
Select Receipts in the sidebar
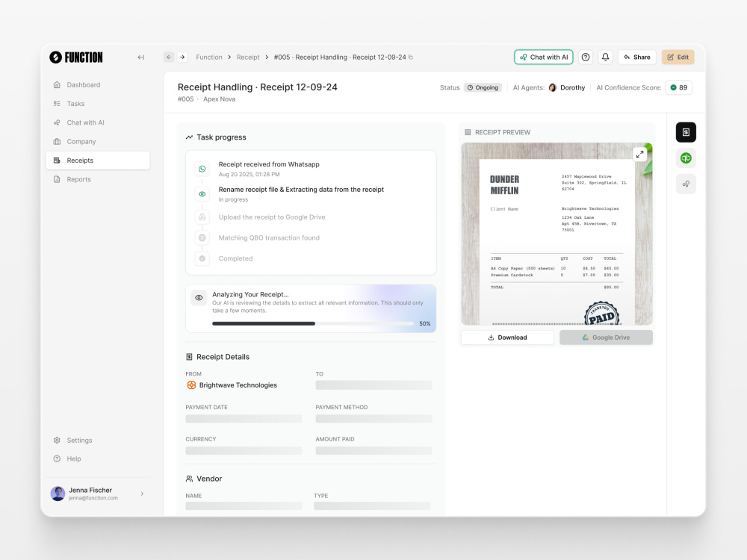pyautogui.click(x=98, y=161)
